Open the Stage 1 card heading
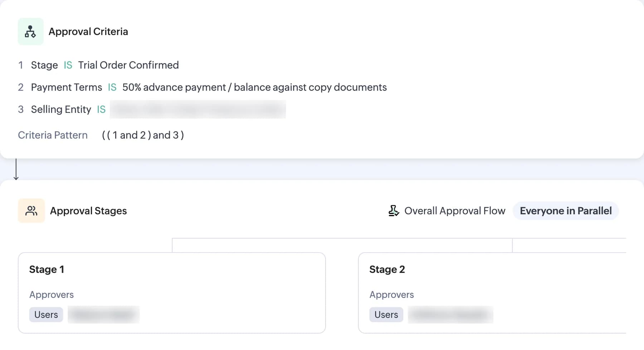644x350 pixels. [47, 269]
